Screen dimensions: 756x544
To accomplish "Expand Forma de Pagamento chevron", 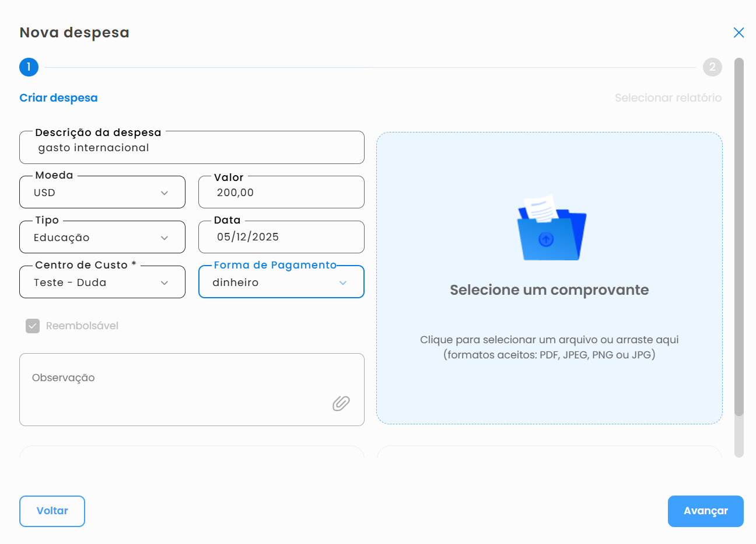I will point(343,283).
